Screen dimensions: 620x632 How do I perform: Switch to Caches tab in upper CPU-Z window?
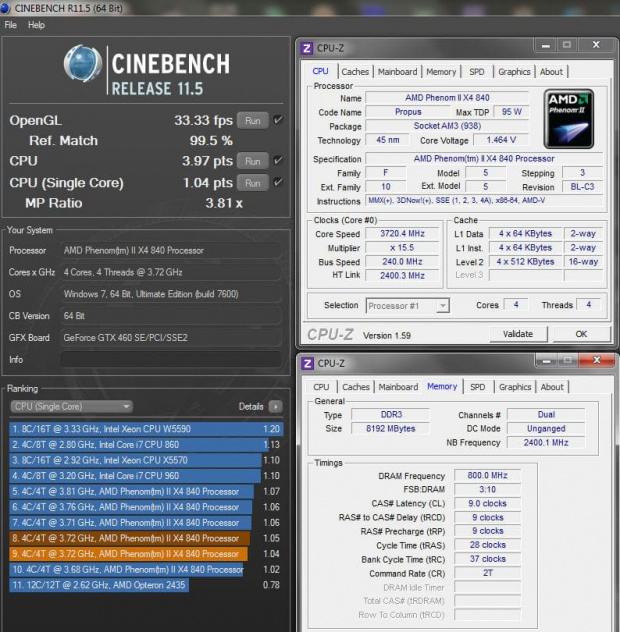click(x=355, y=72)
